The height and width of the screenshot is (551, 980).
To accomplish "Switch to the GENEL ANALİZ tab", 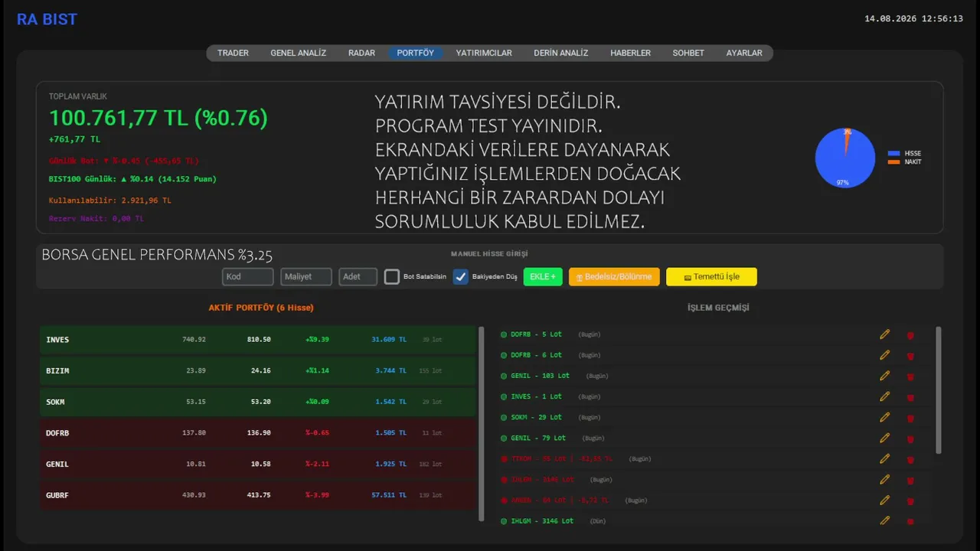I will click(x=298, y=53).
